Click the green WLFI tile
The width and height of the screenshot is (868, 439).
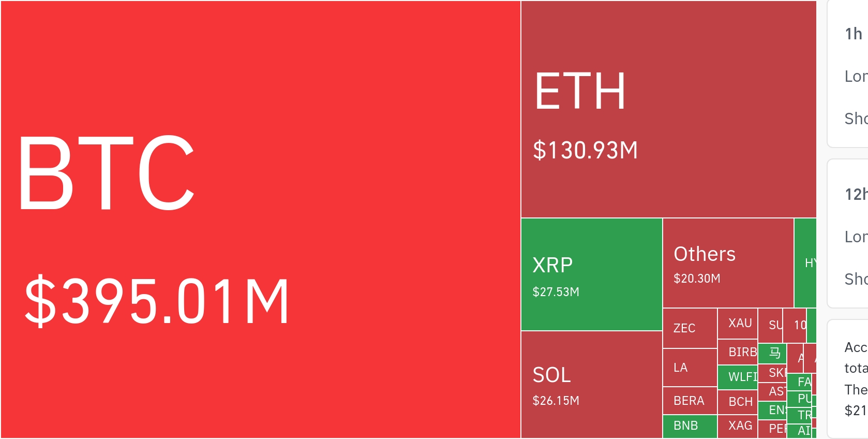point(738,377)
